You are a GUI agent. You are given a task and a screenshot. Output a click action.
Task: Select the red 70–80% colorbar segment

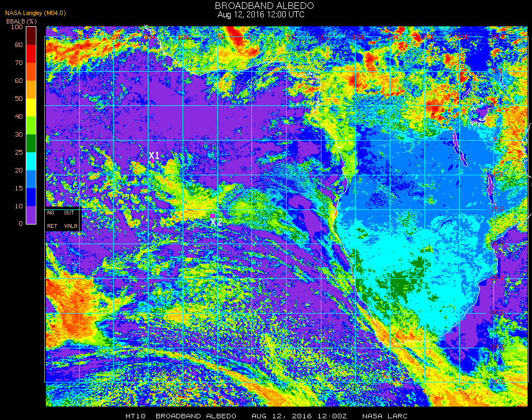[x=31, y=54]
